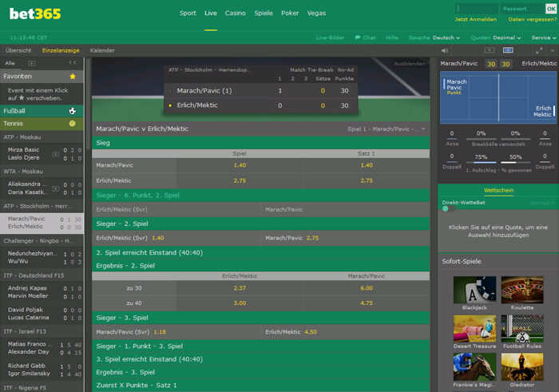The height and width of the screenshot is (392, 559).
Task: Click the username input field
Action: coord(477,9)
